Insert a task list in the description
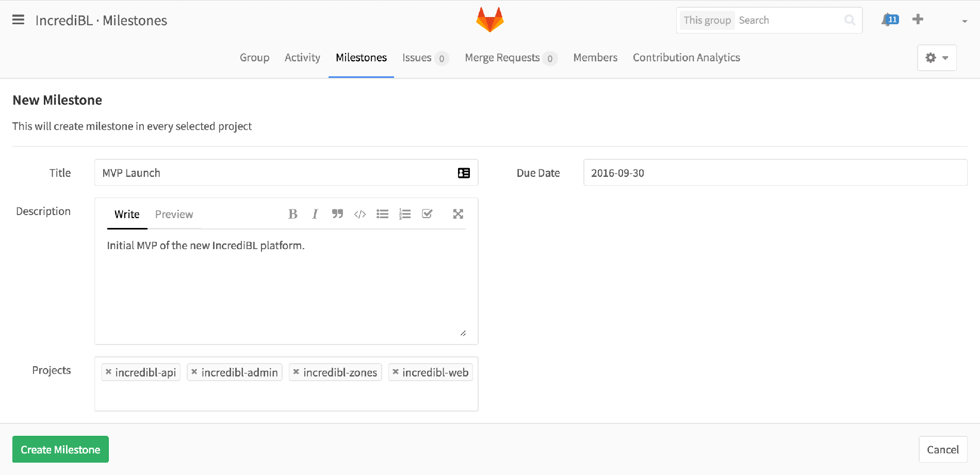Viewport: 980px width, 475px height. (427, 214)
